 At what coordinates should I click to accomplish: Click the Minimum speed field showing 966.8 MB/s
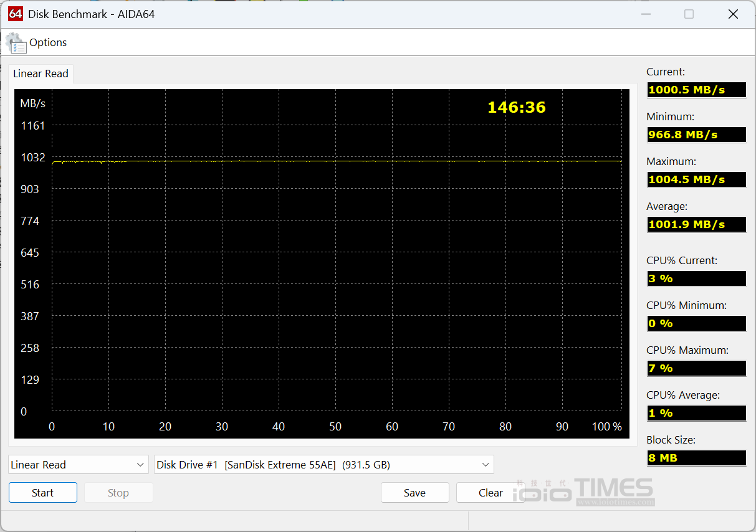[x=696, y=134]
